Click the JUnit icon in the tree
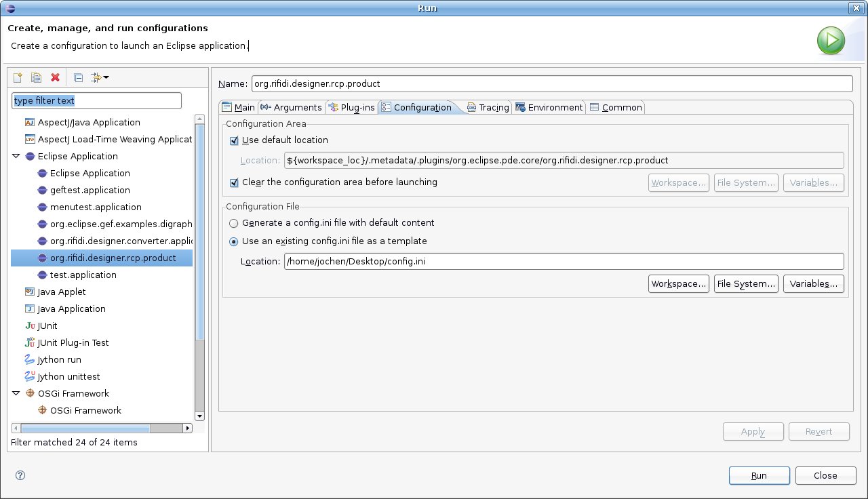 click(x=29, y=326)
